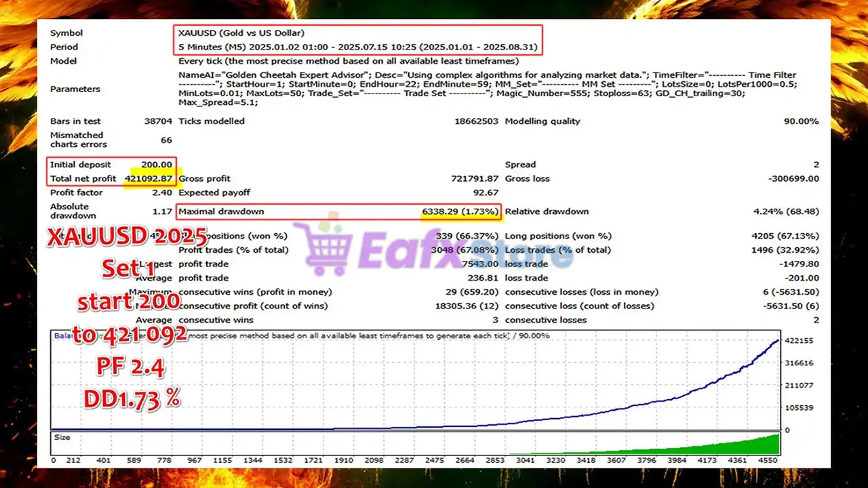
Task: Click the red "DD1.73 %" overlay text
Action: (132, 399)
